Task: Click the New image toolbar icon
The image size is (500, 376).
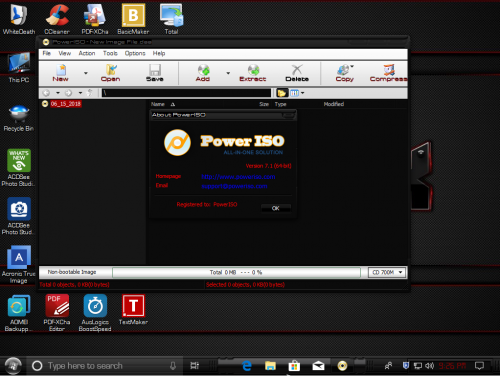Action: (61, 73)
